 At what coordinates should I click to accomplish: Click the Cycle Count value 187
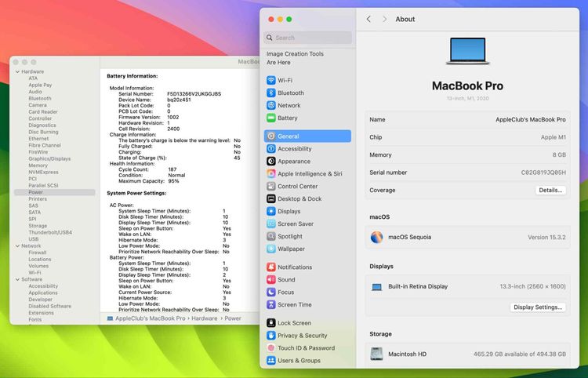pos(172,169)
